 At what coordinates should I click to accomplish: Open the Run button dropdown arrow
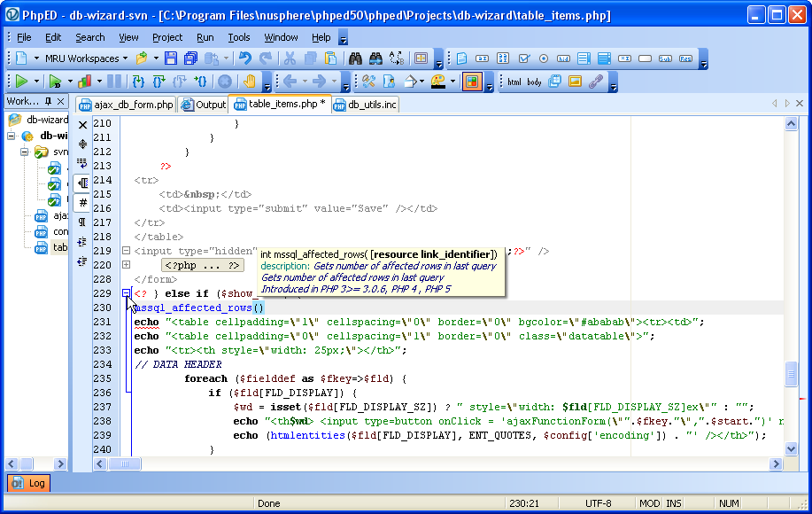click(36, 82)
